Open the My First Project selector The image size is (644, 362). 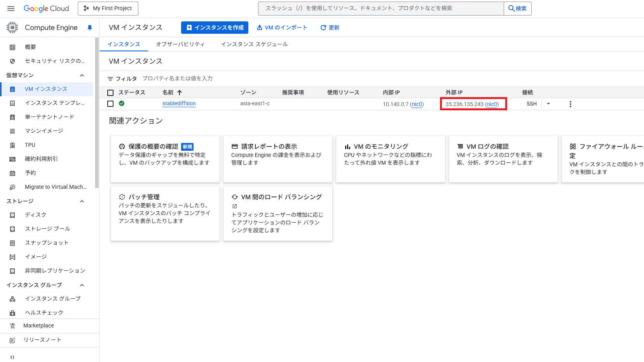pos(108,8)
